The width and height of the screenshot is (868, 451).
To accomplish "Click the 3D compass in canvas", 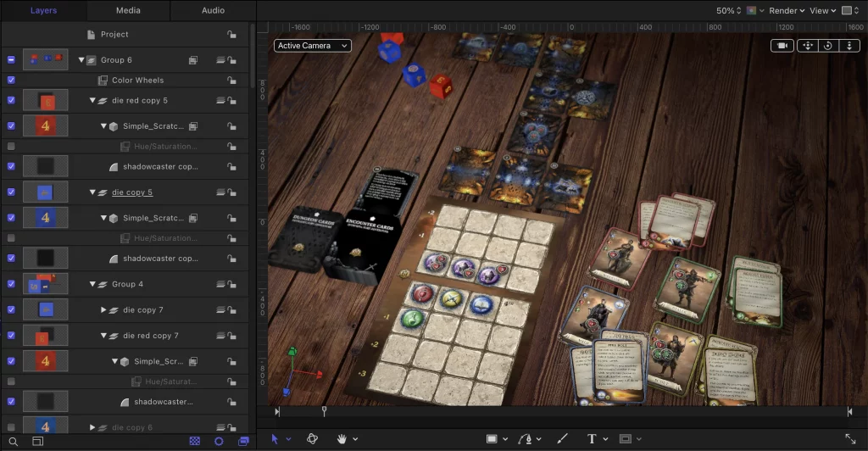I will 299,370.
